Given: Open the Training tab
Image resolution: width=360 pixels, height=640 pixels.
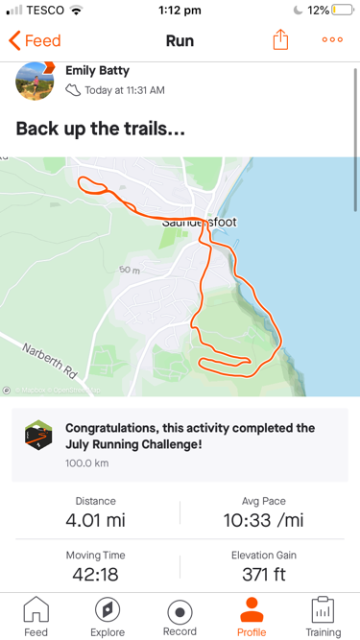Looking at the screenshot, I should click(323, 616).
